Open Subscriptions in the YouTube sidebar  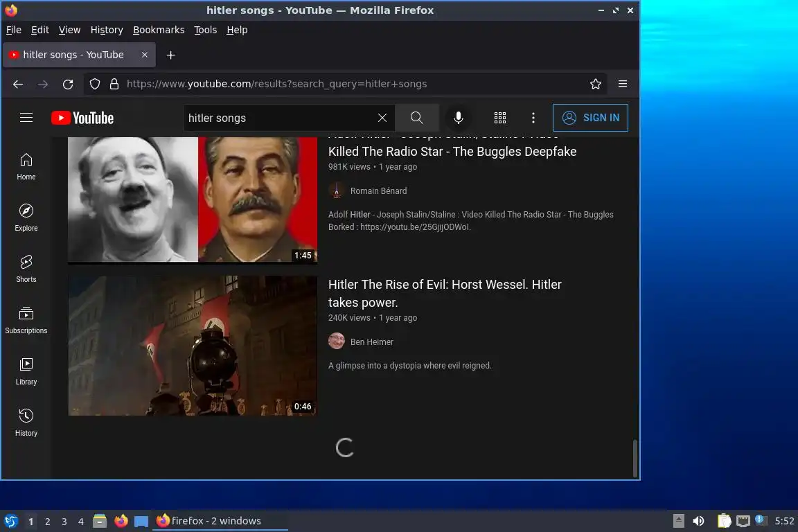[26, 320]
